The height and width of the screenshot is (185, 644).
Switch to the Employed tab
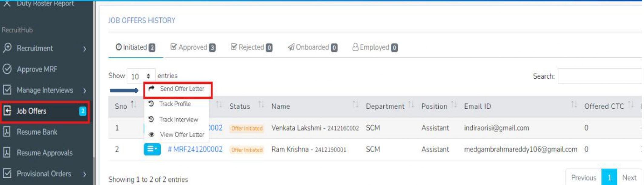tap(375, 47)
